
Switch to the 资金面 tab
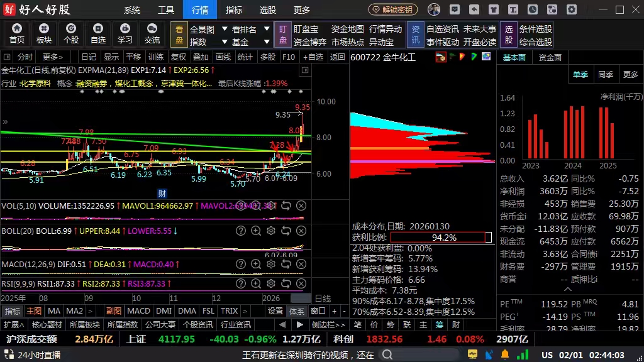[x=550, y=57]
